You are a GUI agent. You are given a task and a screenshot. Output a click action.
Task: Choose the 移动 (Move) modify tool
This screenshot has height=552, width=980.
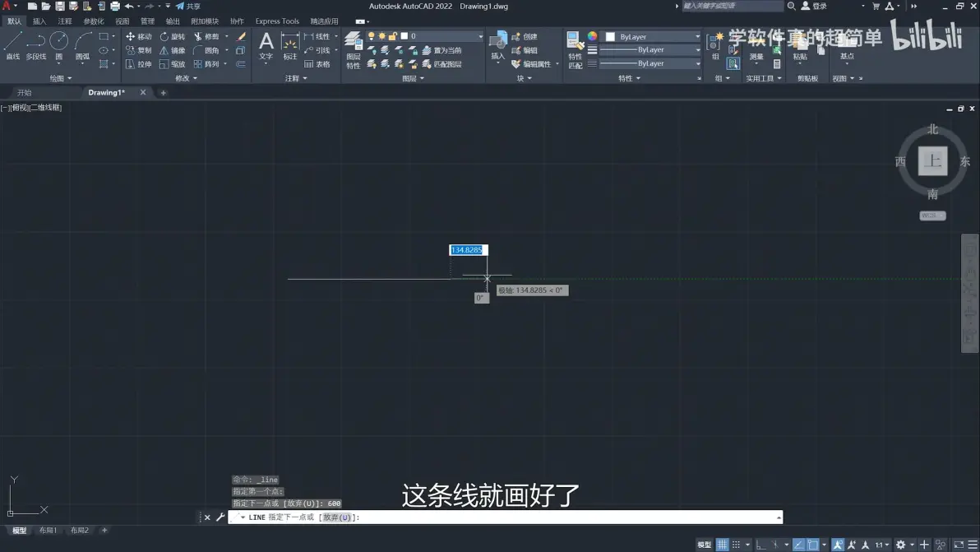pyautogui.click(x=138, y=37)
